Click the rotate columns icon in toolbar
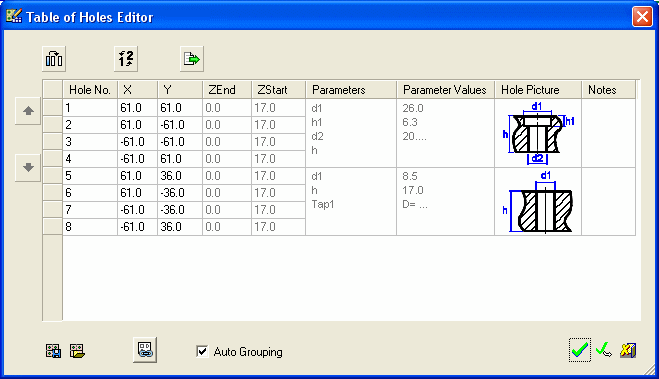Screen dimensions: 659x379 point(54,59)
